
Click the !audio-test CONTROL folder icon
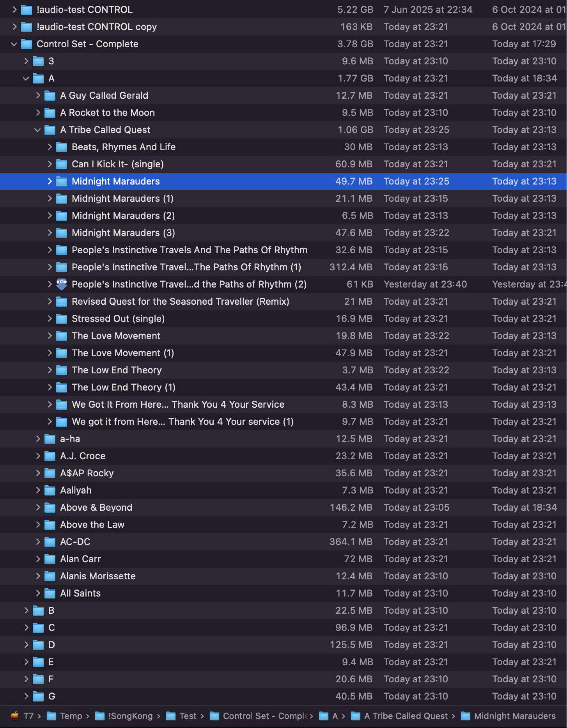tap(27, 10)
